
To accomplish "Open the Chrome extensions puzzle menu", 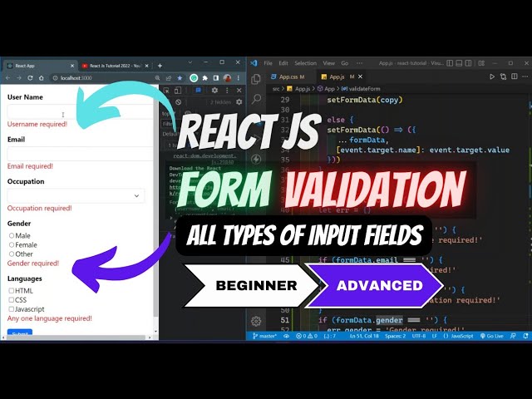I will [205, 78].
